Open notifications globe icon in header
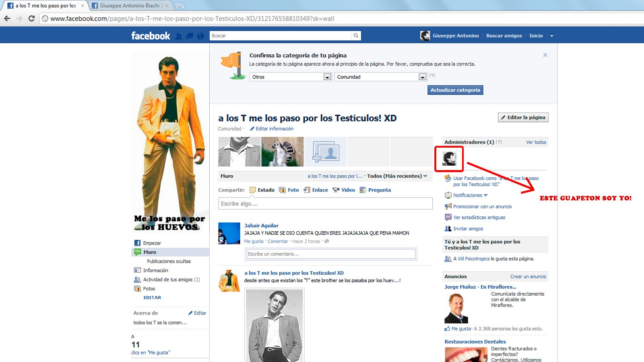 pos(200,36)
